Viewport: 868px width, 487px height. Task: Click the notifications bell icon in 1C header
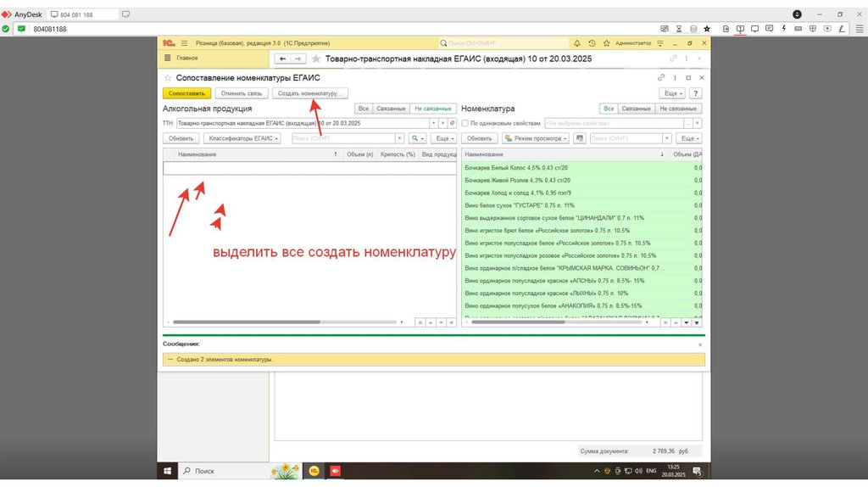click(x=577, y=42)
